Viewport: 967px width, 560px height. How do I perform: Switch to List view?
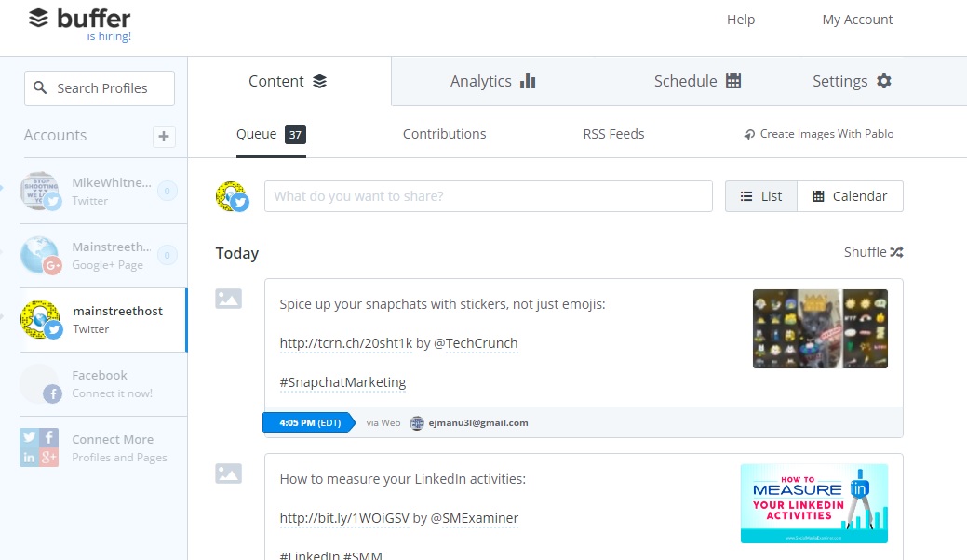pyautogui.click(x=760, y=196)
